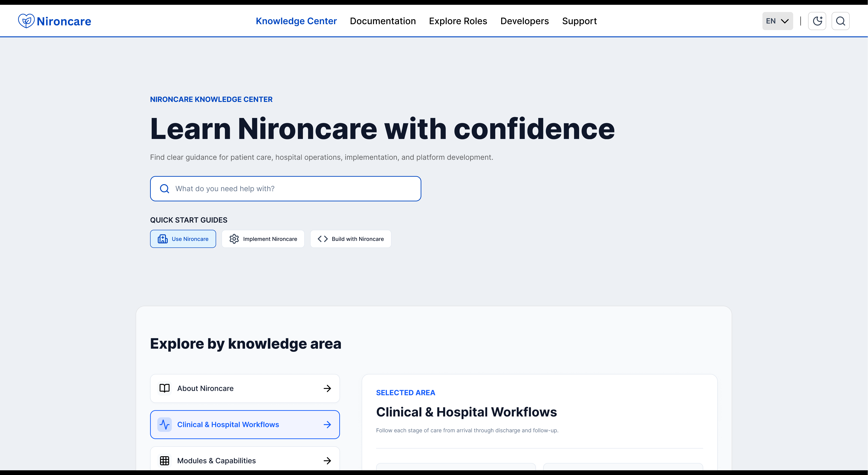Image resolution: width=868 pixels, height=475 pixels.
Task: Click the grid icon beside Modules & Capabilities
Action: tap(164, 461)
